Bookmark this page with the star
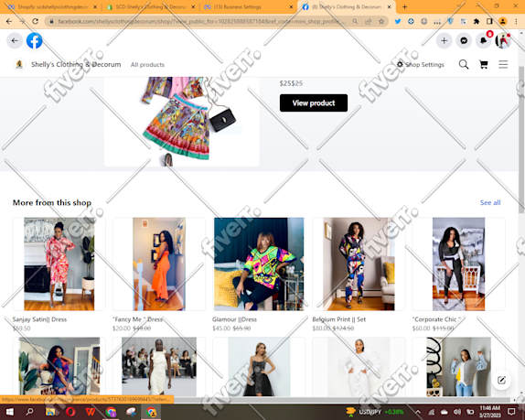 point(381,21)
